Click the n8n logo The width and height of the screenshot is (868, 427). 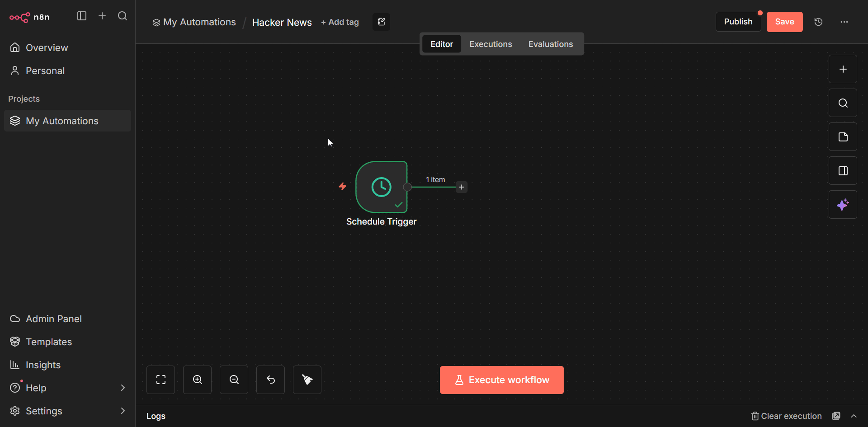click(x=29, y=17)
